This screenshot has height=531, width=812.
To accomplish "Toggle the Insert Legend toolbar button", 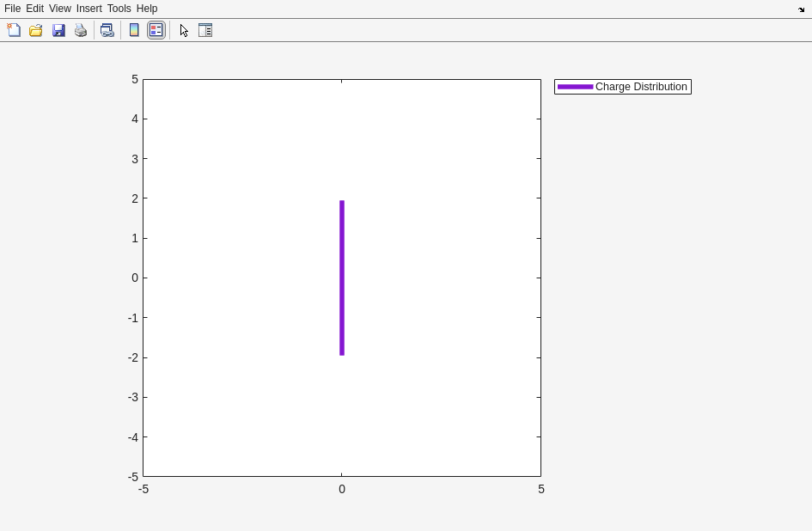I will point(156,30).
